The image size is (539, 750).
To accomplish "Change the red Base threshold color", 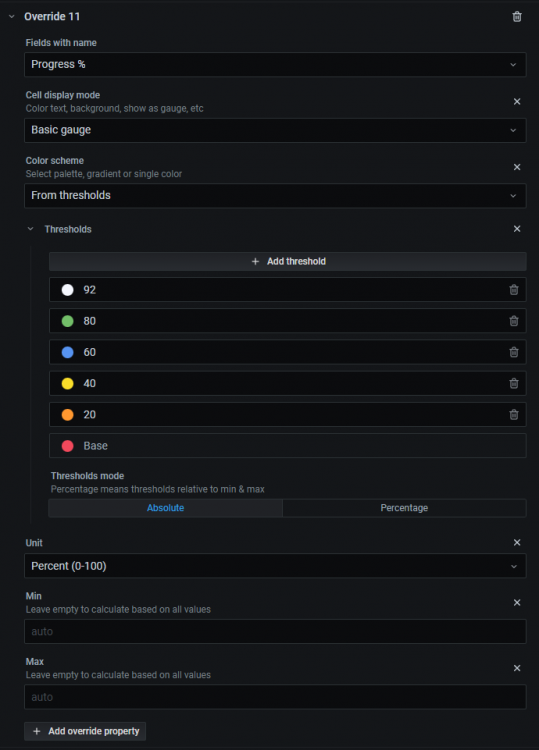I will pos(67,446).
